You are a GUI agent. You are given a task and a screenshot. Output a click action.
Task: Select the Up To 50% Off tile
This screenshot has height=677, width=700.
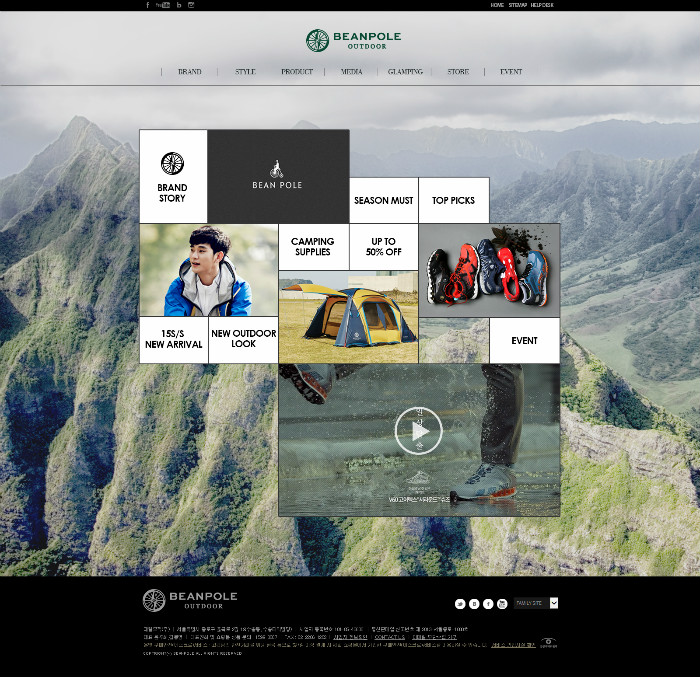click(383, 246)
